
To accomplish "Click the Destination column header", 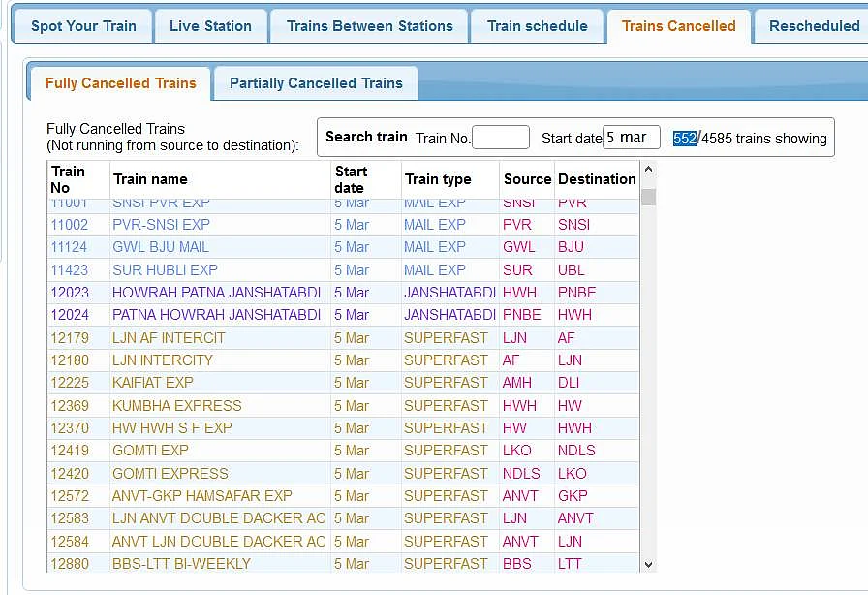I will (597, 179).
